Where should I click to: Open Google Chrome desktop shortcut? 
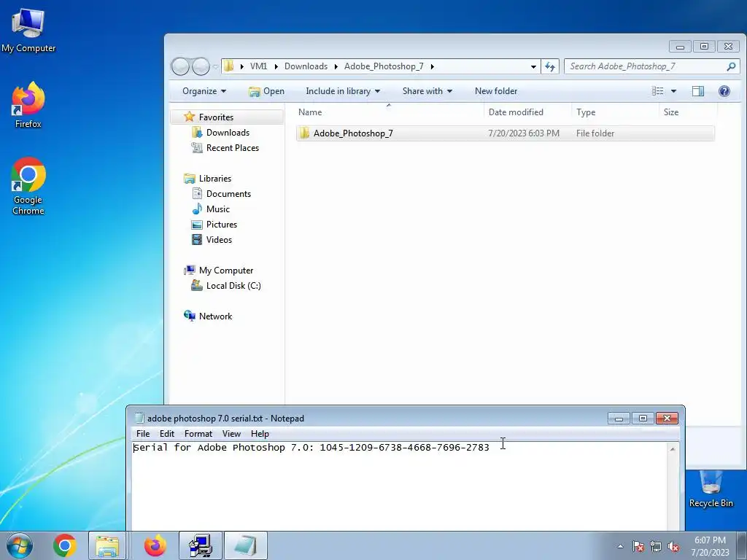point(28,186)
